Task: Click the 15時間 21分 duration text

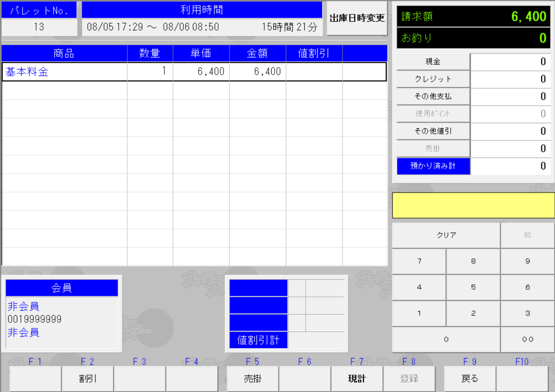Action: [x=289, y=27]
